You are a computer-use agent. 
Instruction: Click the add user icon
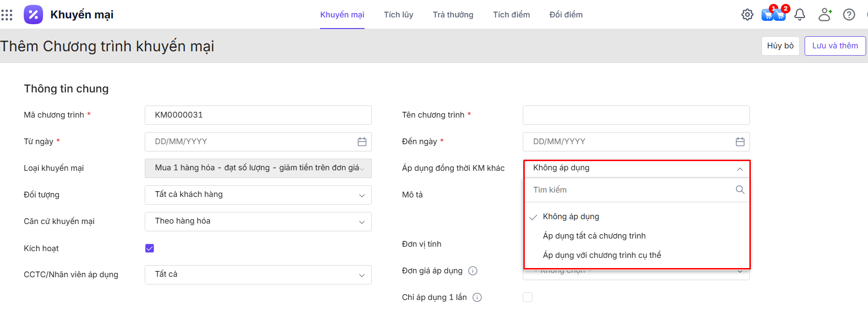coord(824,15)
